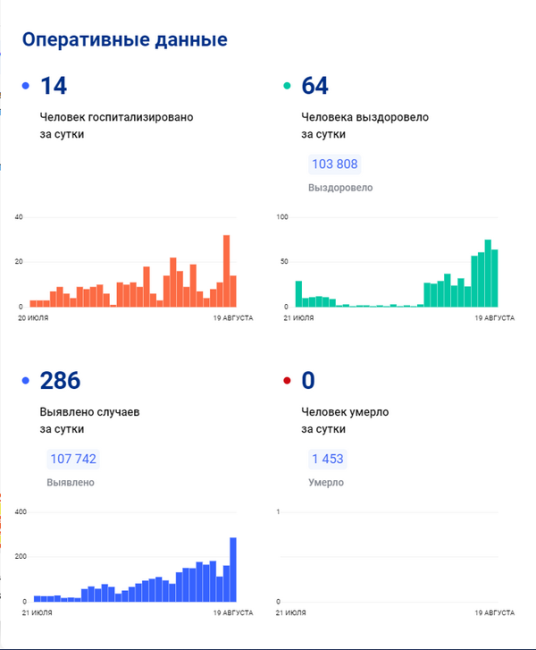Click 21 июля label under deaths chart
This screenshot has height=650, width=536.
coord(291,613)
